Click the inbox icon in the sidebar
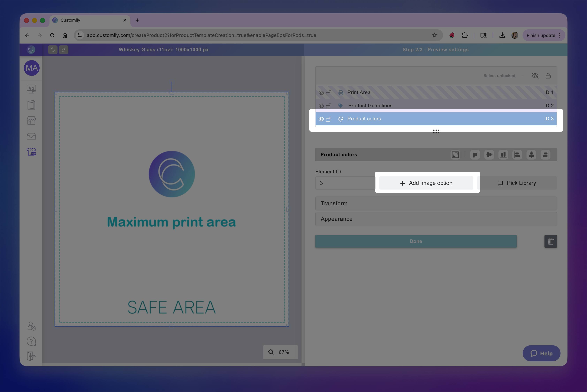The width and height of the screenshot is (587, 392). click(31, 136)
